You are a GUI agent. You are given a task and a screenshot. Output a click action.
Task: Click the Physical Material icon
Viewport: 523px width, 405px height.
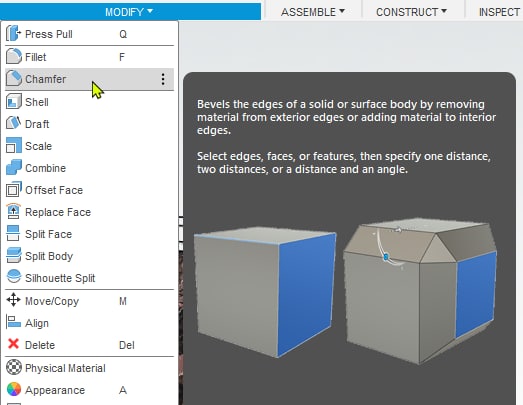(x=14, y=367)
